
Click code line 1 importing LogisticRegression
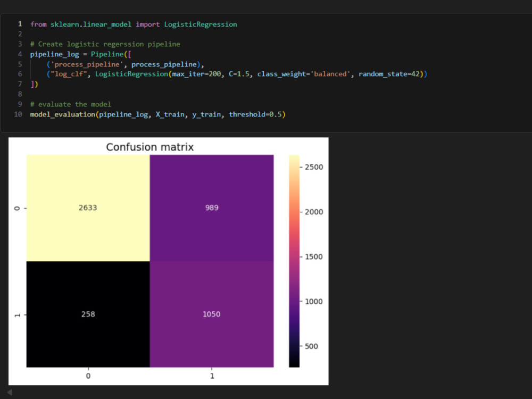(x=134, y=24)
